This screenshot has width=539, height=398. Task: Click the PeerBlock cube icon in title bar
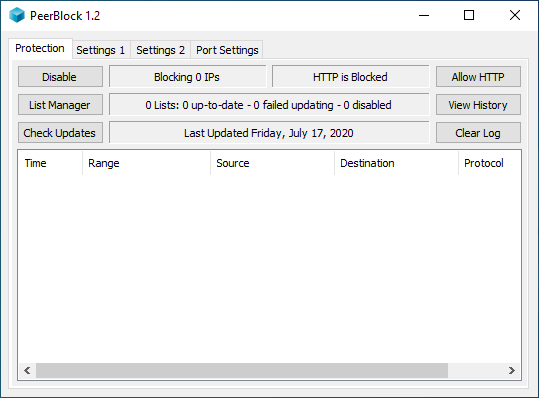pyautogui.click(x=17, y=15)
